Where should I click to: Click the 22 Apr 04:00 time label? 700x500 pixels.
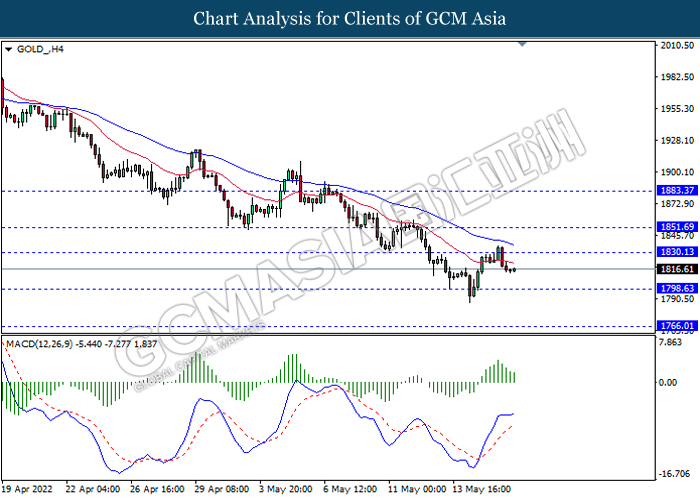click(93, 489)
